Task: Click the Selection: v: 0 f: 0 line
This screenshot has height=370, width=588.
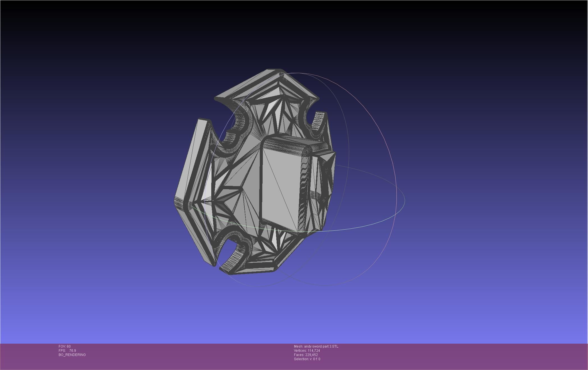Action: coord(307,359)
